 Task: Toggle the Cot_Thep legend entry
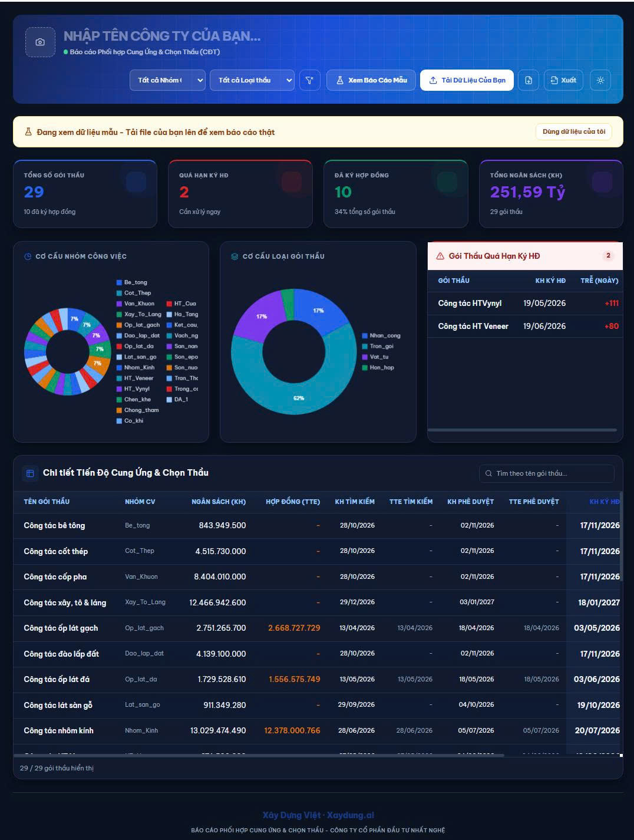134,293
